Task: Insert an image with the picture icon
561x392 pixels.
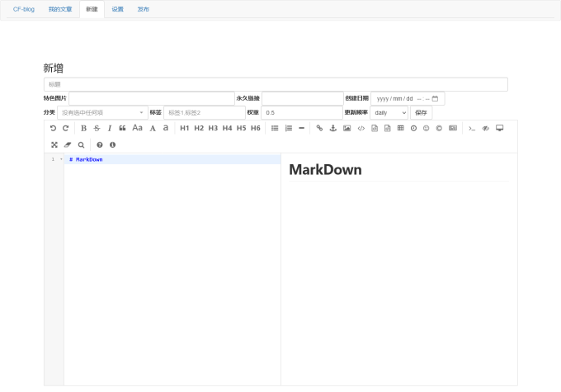Action: (347, 128)
